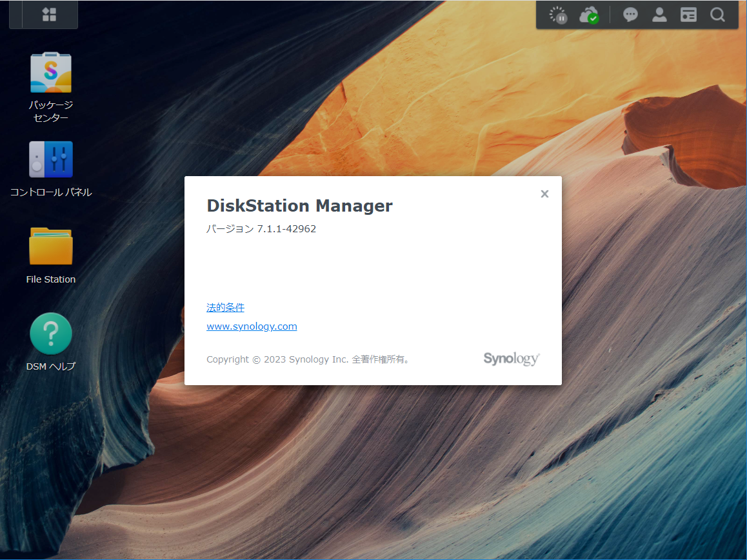Open the widgets panel icon
Screen dimensions: 747x560
click(688, 15)
